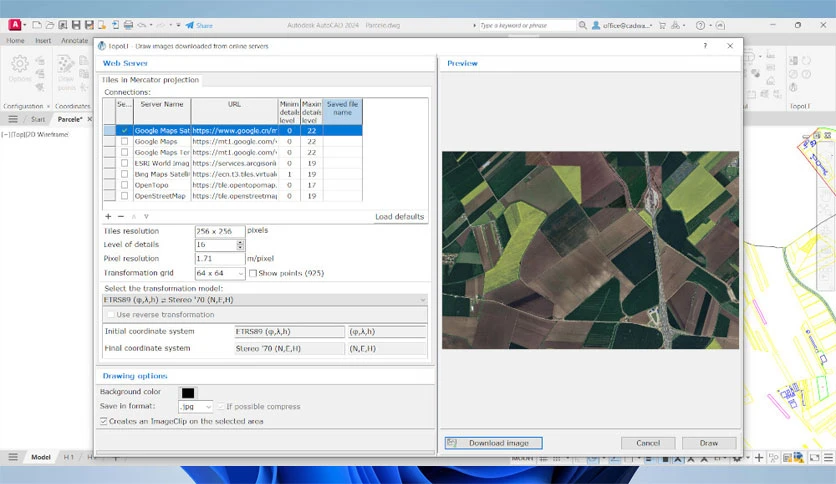Add a connection with the plus icon
Viewport: 836px width, 484px height.
click(x=108, y=216)
